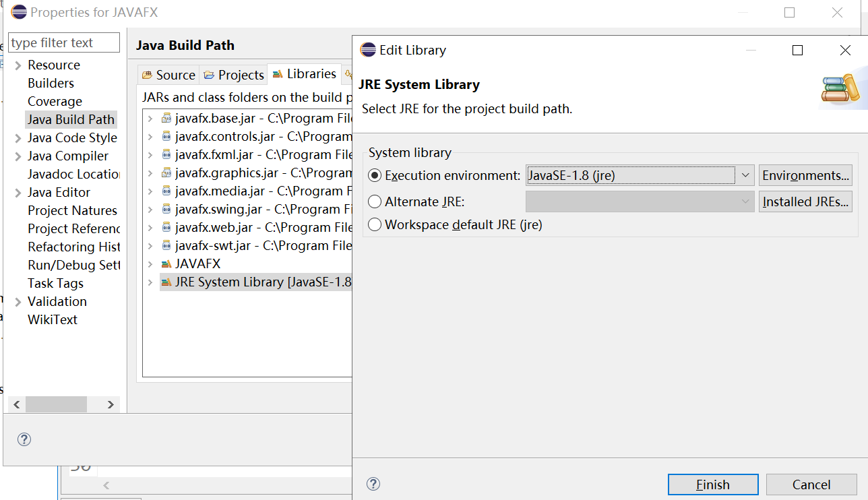Click the help icon in Edit Library dialog
The height and width of the screenshot is (500, 868).
tap(373, 484)
